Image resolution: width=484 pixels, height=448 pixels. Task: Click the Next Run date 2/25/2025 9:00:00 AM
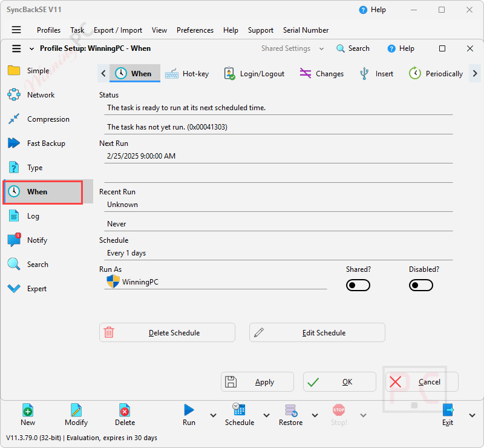pos(141,156)
